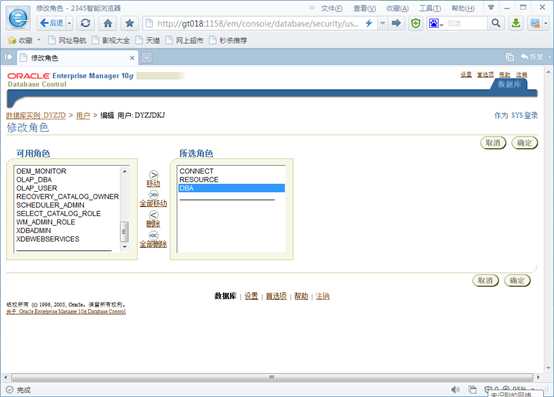Toggle the lightning speed-mode icon in the address bar
554x397 pixels.
click(369, 23)
